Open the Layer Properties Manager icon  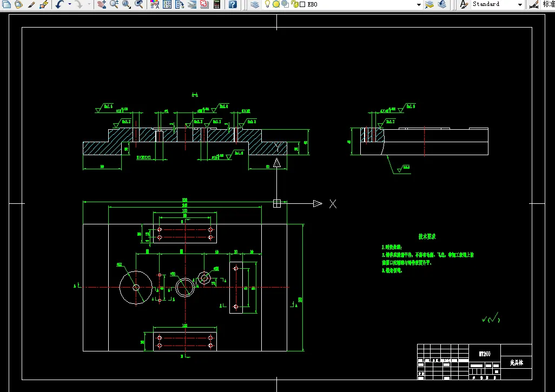pos(255,4)
